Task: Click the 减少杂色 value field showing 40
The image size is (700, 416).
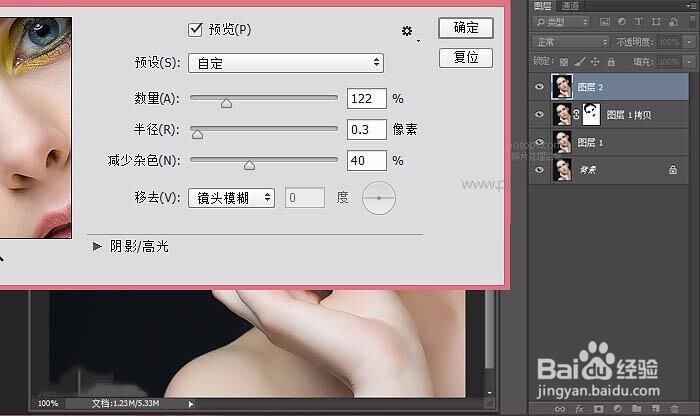Action: tap(367, 160)
